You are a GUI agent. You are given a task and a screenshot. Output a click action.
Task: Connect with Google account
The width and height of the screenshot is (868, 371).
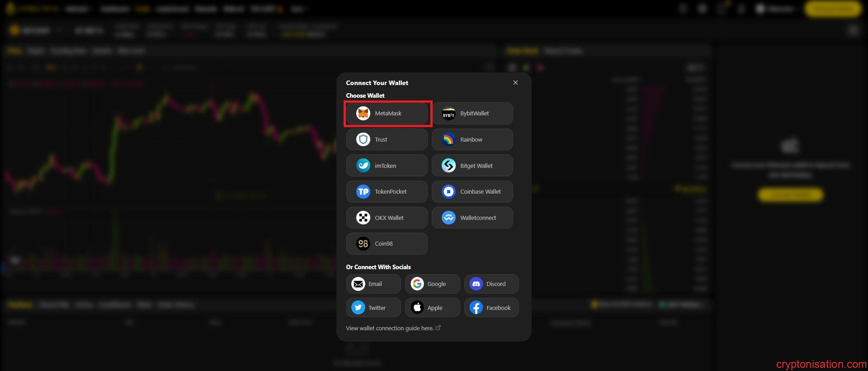pyautogui.click(x=432, y=284)
